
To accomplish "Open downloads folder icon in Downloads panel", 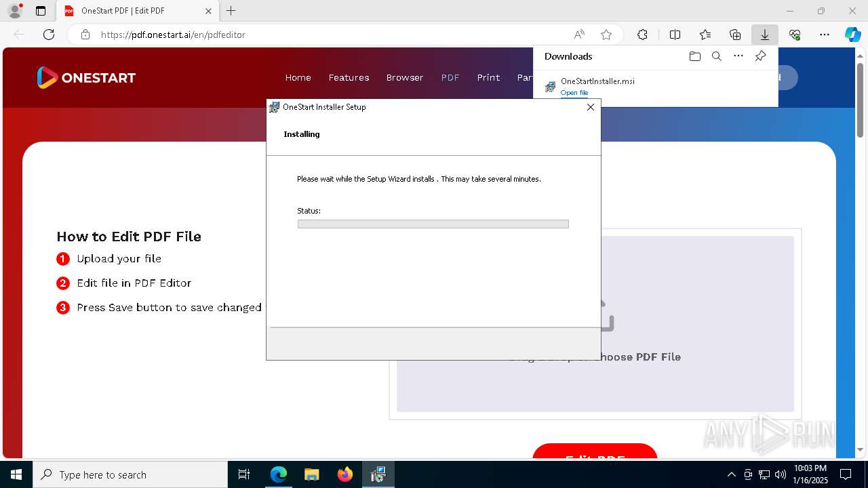I will click(x=694, y=56).
